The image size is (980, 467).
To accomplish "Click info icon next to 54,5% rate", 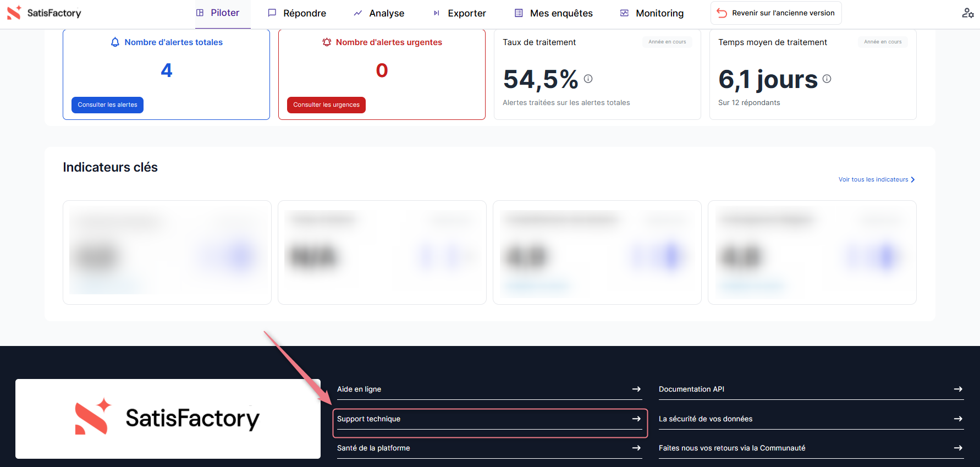I will pyautogui.click(x=588, y=79).
